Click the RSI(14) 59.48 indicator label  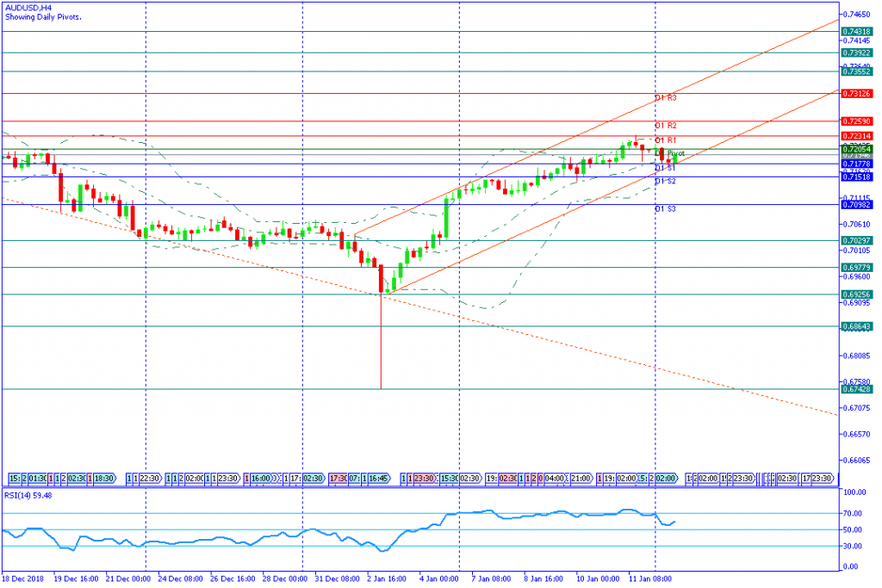click(28, 495)
